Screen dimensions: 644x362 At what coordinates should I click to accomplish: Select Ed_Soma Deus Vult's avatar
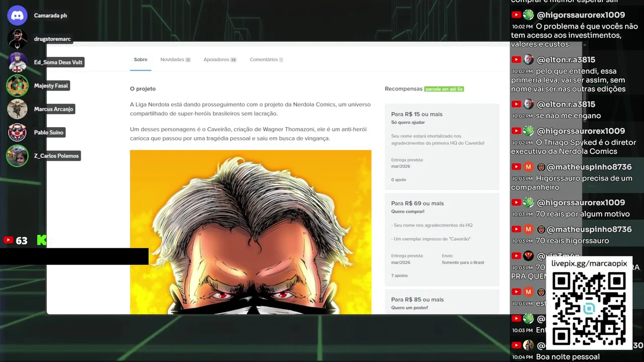(x=17, y=62)
